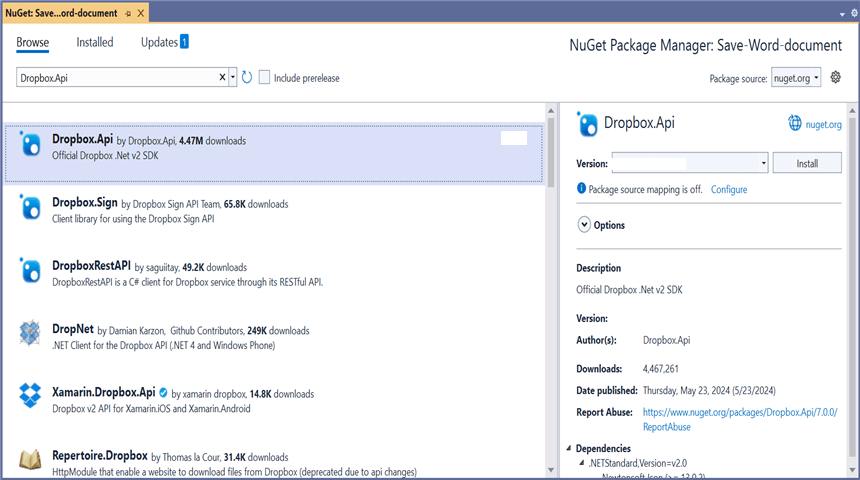The image size is (860, 480).
Task: Click the details pane scrollbar thumb
Action: point(852,286)
